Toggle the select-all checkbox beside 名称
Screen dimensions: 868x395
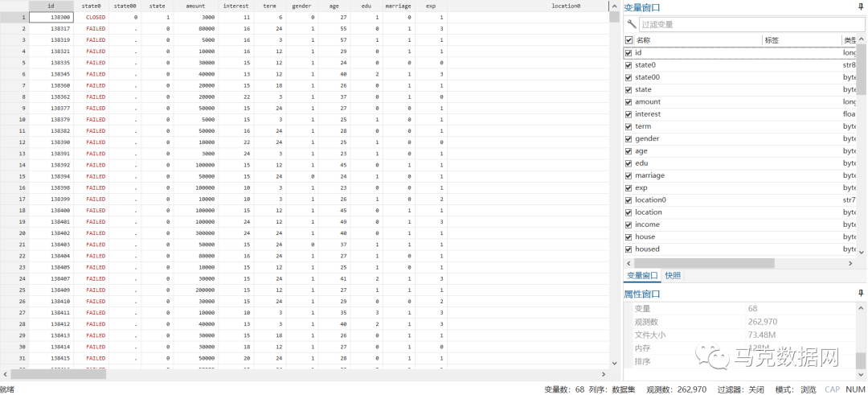tap(628, 40)
